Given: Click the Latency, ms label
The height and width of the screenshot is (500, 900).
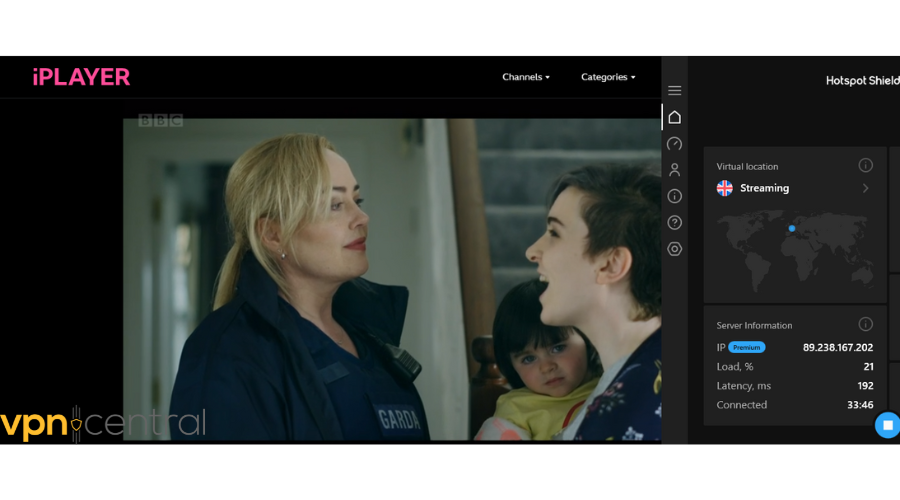Looking at the screenshot, I should 743,386.
